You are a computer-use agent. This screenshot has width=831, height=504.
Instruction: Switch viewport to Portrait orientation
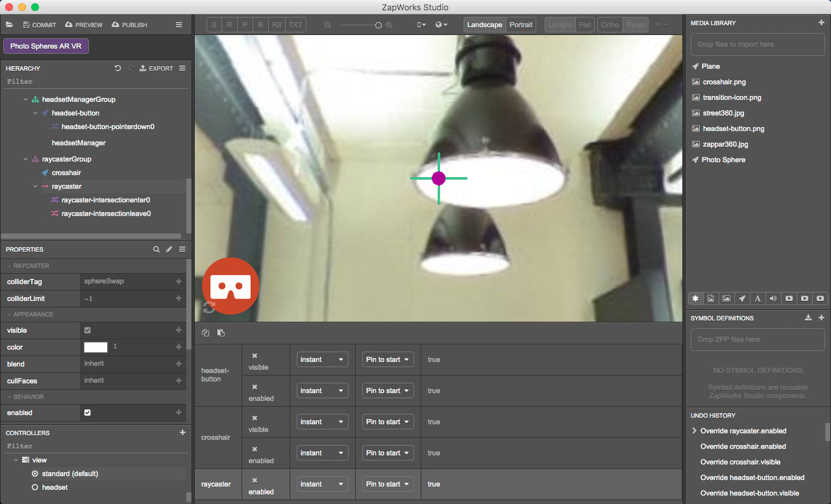[x=521, y=25]
